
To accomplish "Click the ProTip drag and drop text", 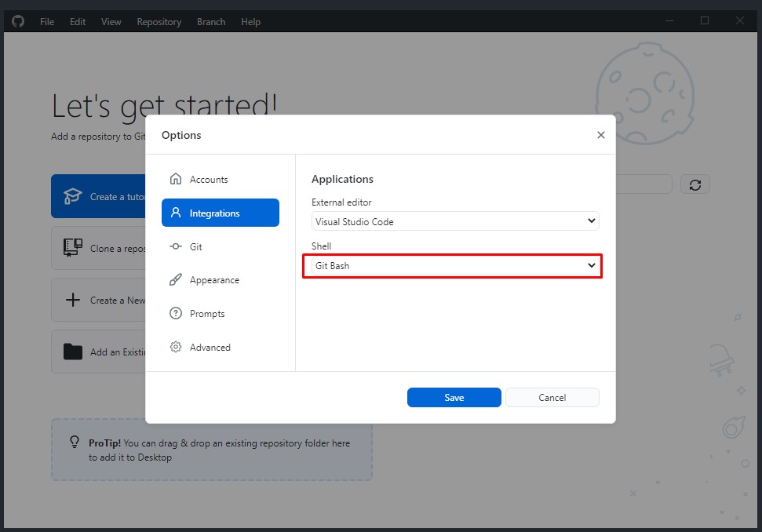I will (x=219, y=450).
